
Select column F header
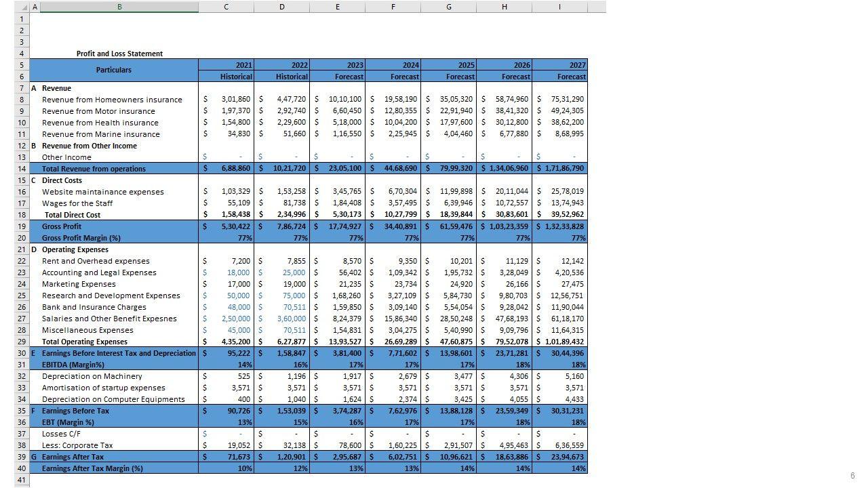tap(393, 7)
